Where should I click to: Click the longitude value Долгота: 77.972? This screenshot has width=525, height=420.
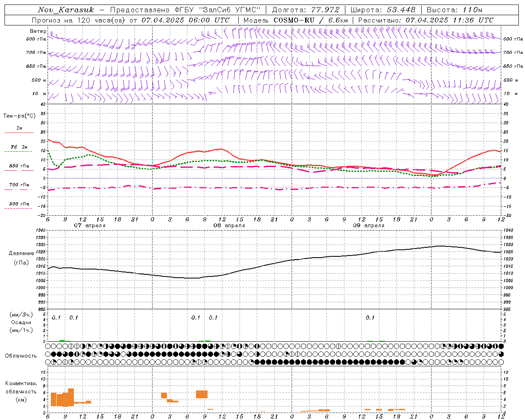pos(306,10)
